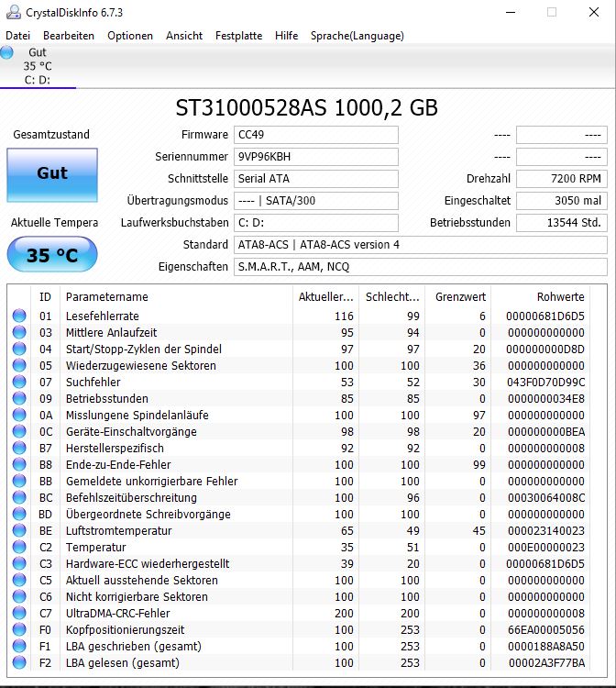Click the status orb for Geräte-Einschaltvorgänge
The image size is (616, 688).
19,431
